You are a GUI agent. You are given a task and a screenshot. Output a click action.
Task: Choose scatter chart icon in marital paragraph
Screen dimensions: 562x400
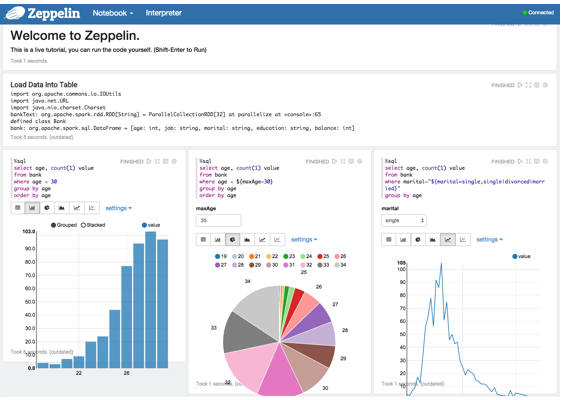click(463, 239)
